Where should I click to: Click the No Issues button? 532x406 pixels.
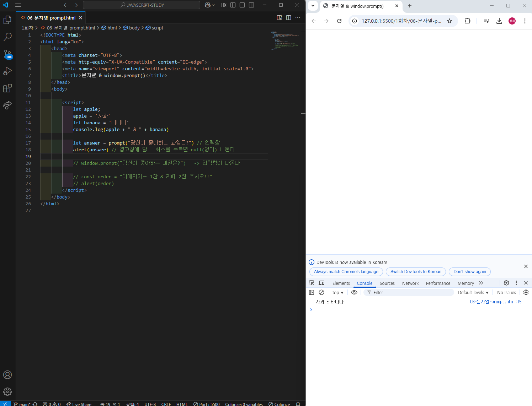pyautogui.click(x=506, y=293)
